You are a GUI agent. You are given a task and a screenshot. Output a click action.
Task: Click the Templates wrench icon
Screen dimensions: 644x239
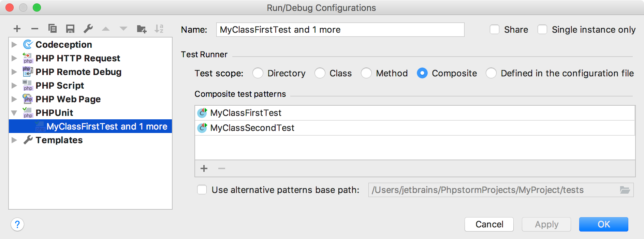(28, 140)
